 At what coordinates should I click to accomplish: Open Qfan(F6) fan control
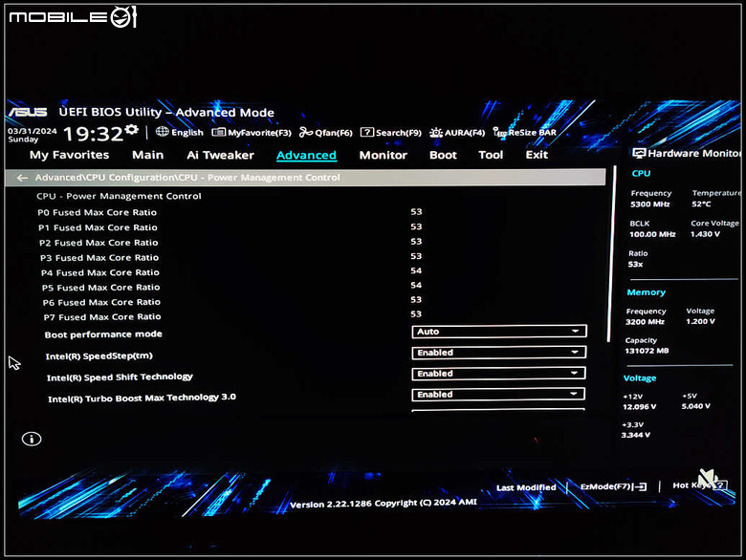click(x=326, y=133)
